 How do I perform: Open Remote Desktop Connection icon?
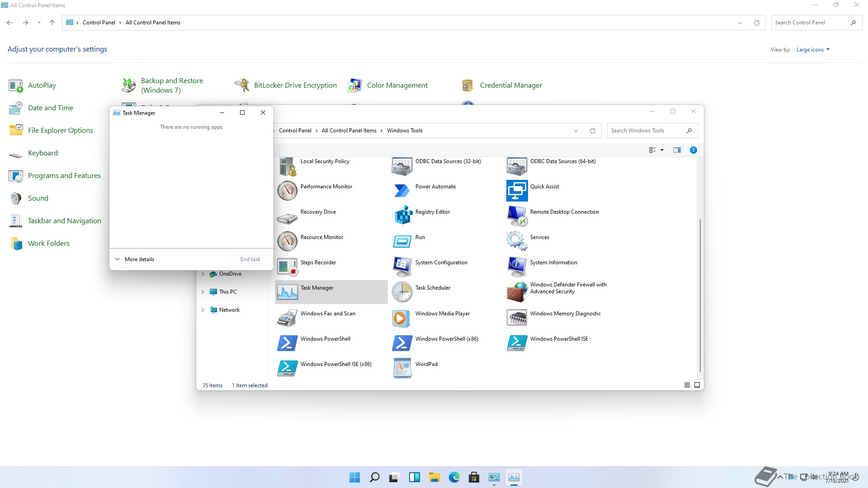pyautogui.click(x=517, y=216)
